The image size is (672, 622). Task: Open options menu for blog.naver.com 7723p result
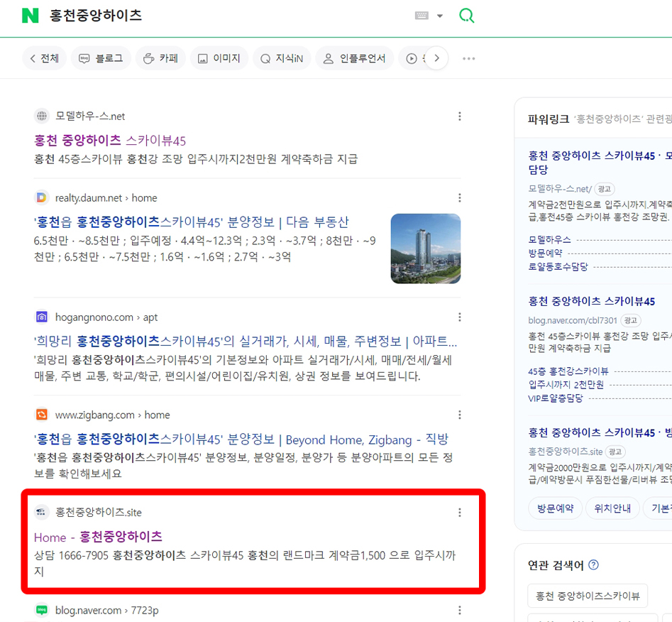[x=459, y=611]
